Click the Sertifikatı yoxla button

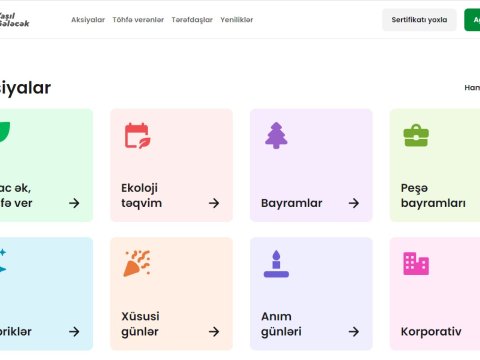(x=419, y=20)
